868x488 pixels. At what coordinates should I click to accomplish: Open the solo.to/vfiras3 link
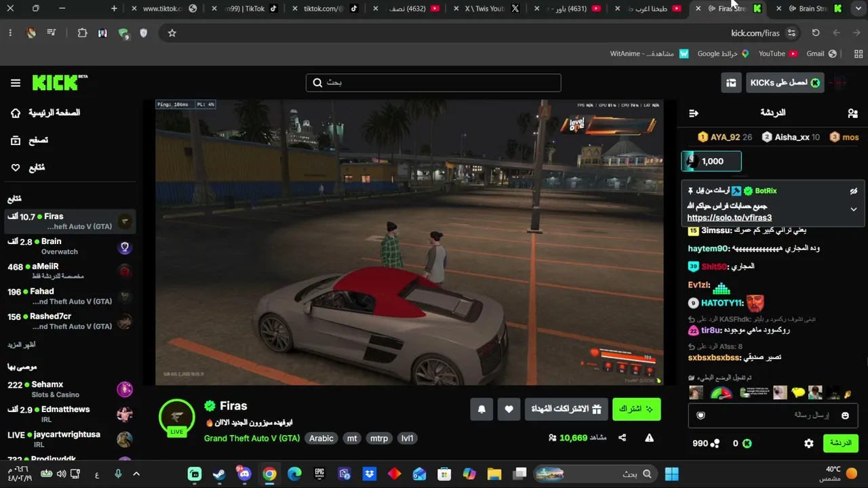pyautogui.click(x=730, y=218)
